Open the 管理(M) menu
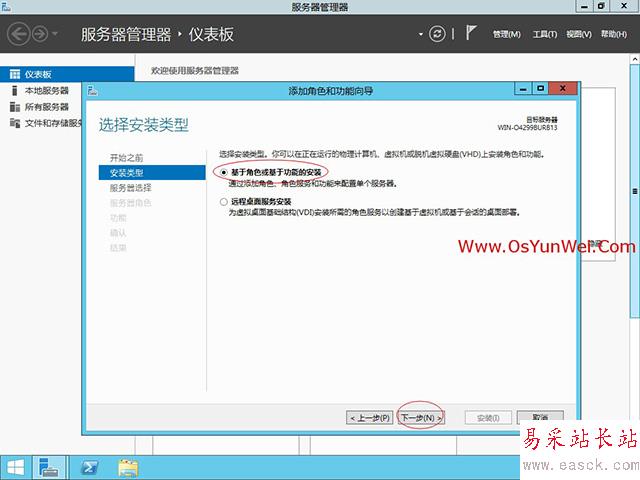 click(507, 34)
